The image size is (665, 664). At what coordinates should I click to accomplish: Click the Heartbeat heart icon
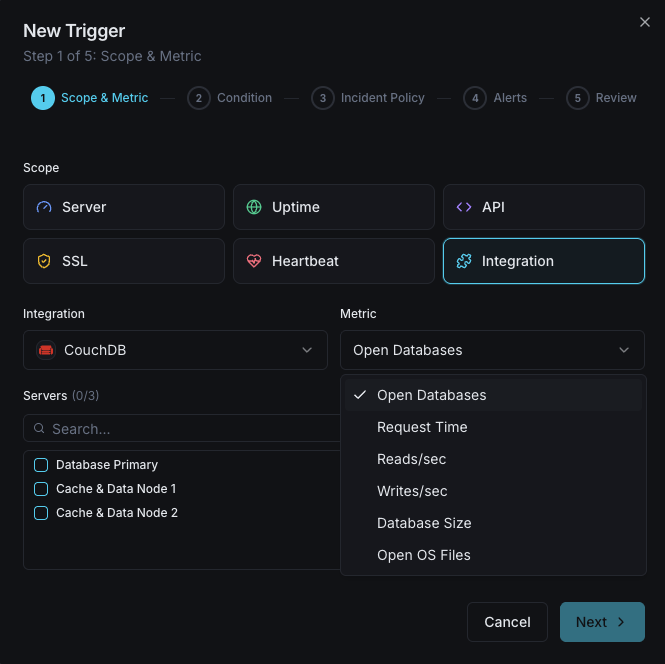click(x=254, y=261)
